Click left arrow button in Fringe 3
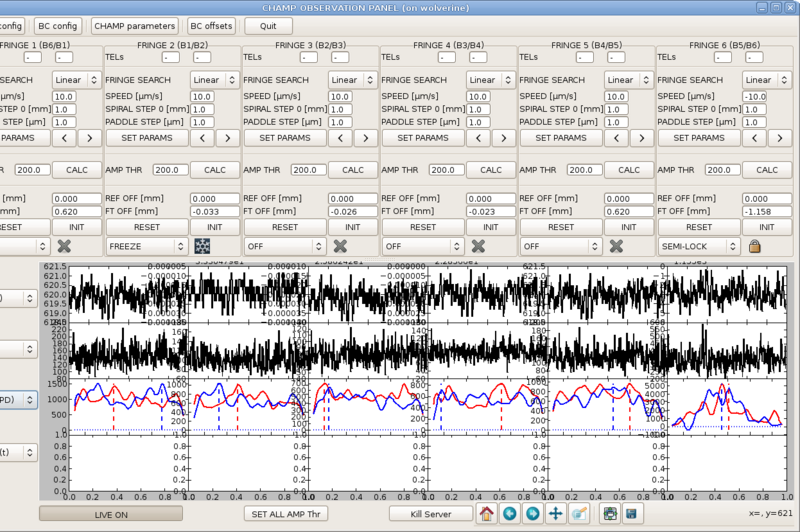The height and width of the screenshot is (532, 800). tap(340, 138)
